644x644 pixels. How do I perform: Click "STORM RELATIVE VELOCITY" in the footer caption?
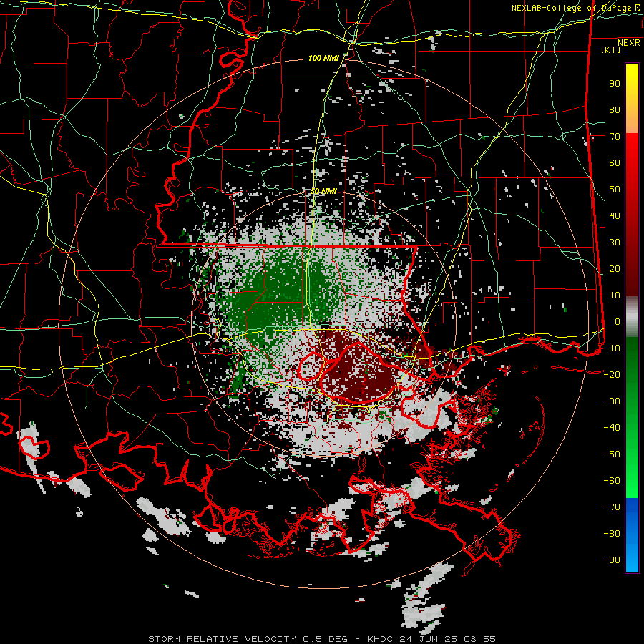click(x=222, y=639)
